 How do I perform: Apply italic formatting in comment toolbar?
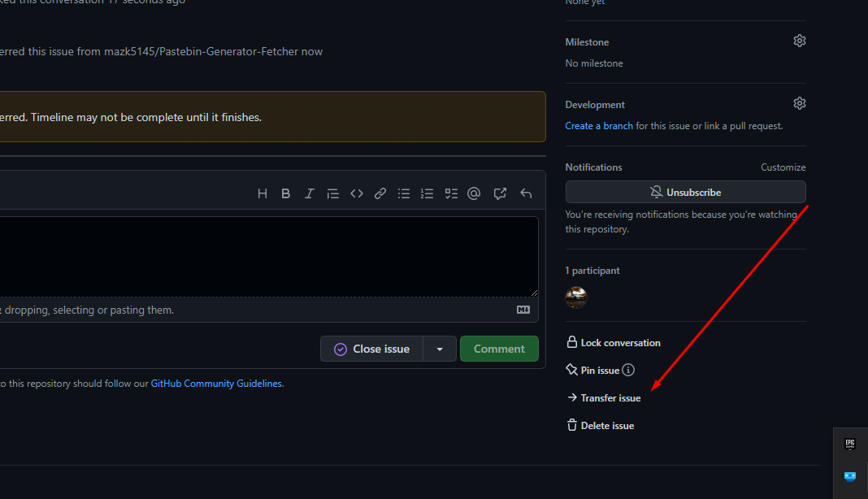point(310,193)
